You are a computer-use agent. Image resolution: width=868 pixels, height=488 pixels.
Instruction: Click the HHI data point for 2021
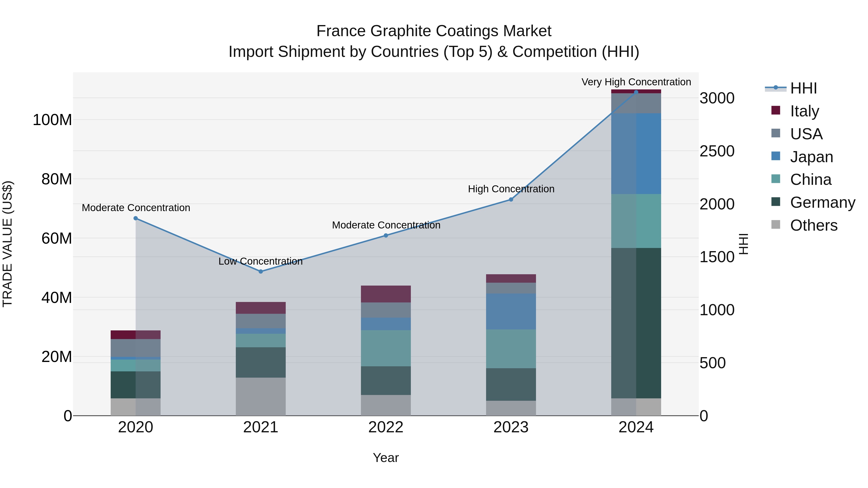click(261, 271)
